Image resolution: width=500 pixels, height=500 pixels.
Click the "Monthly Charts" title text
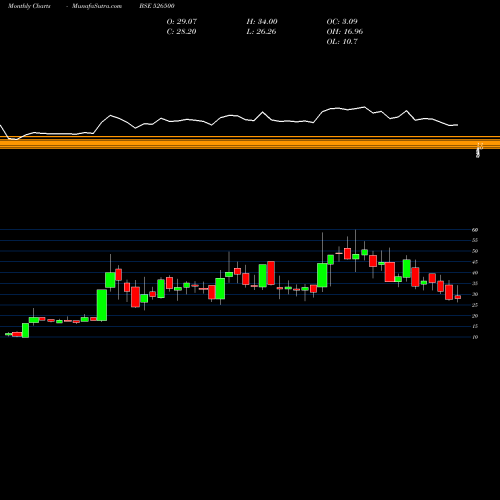pyautogui.click(x=29, y=6)
